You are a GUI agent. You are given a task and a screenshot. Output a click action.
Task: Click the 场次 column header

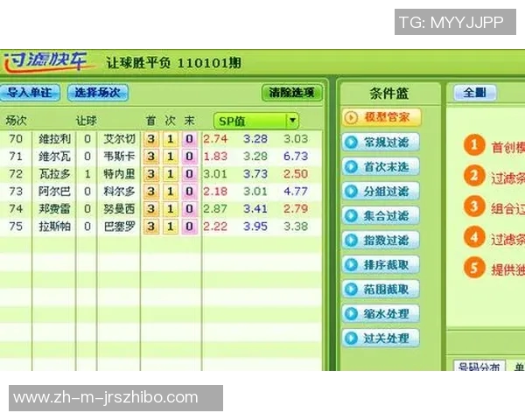[16, 121]
